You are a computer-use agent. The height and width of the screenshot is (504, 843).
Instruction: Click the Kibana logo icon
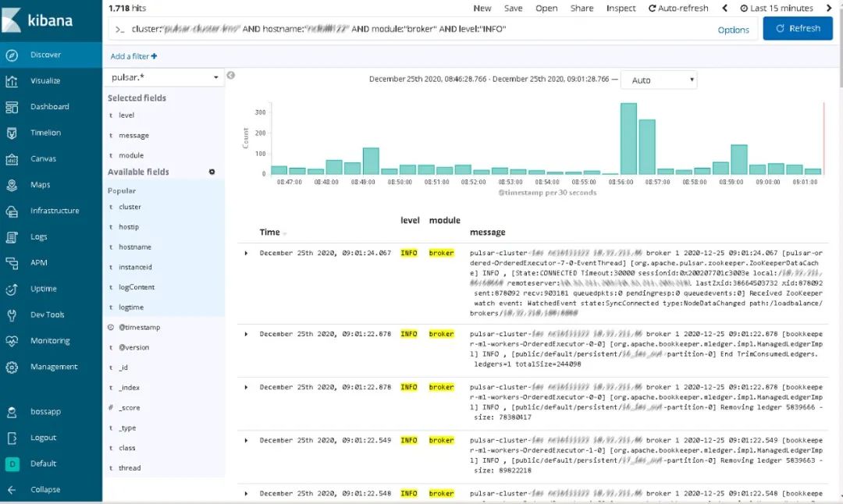11,20
